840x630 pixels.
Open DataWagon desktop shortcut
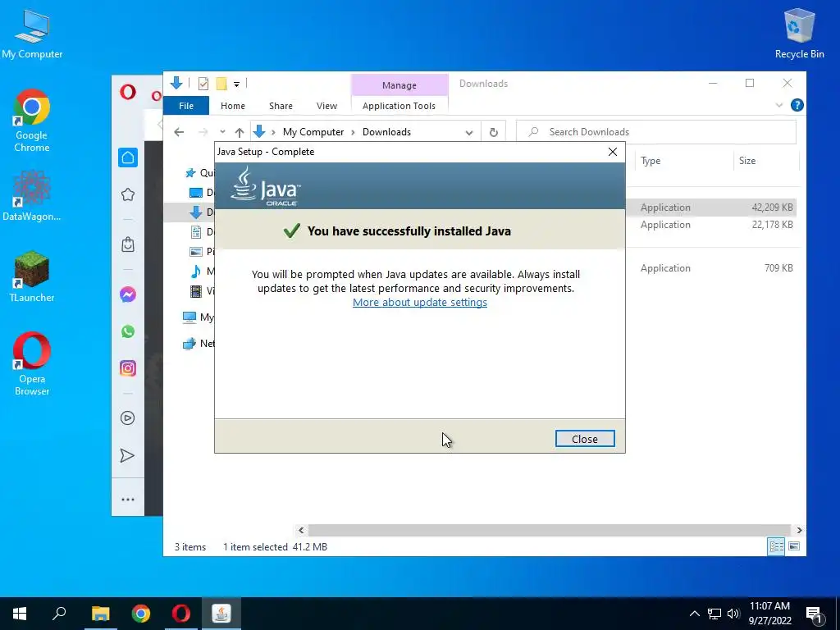pyautogui.click(x=32, y=196)
